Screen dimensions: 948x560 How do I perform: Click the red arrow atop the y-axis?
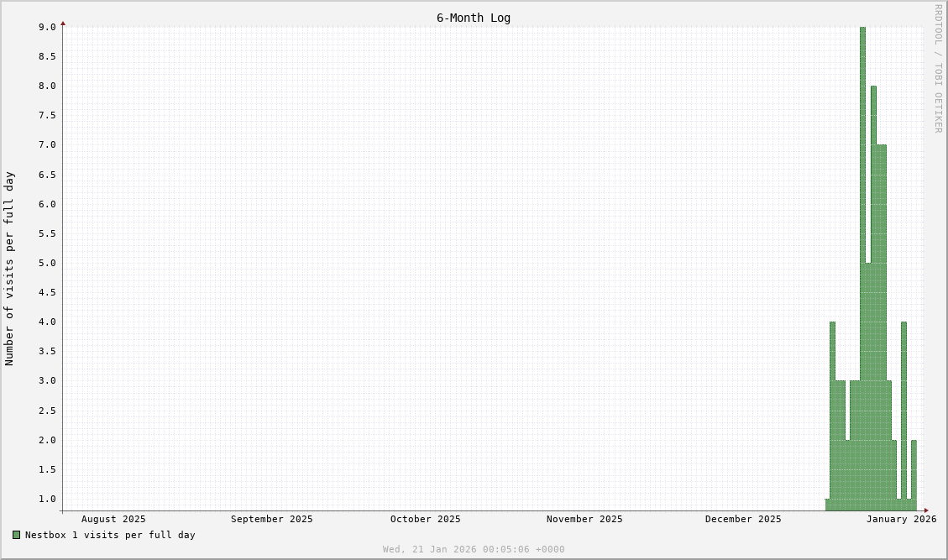point(63,24)
